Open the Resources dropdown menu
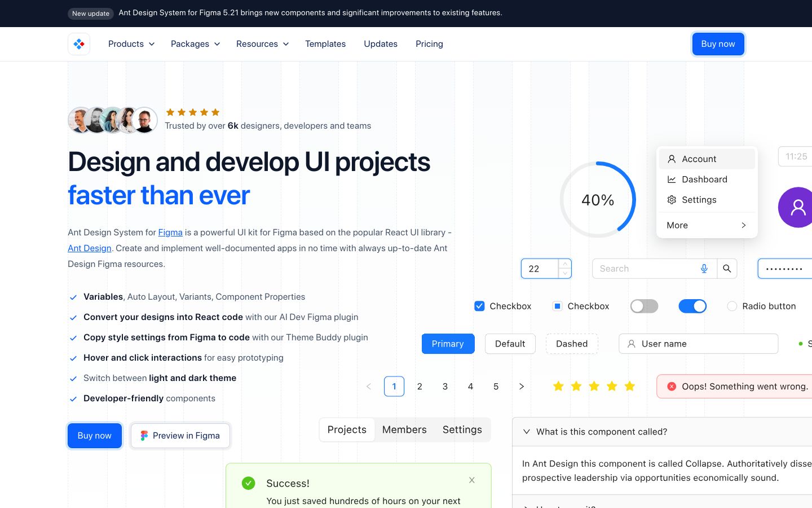Screen dimensions: 812x508 [x=263, y=44]
